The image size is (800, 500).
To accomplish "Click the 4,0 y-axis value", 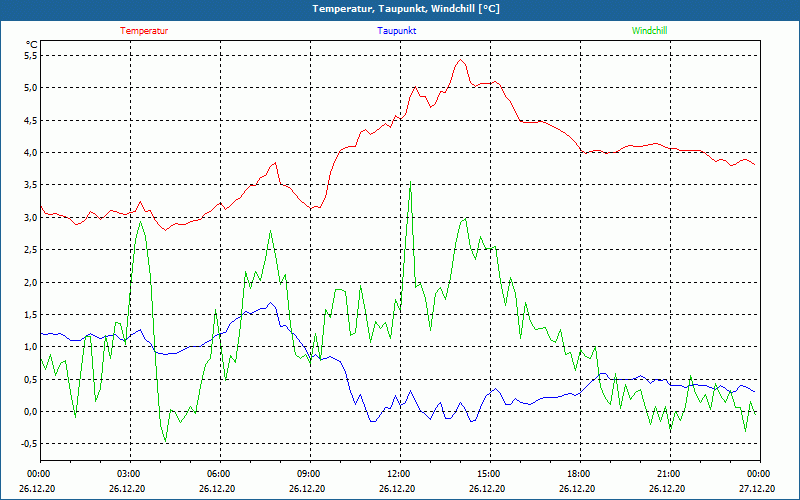I will click(31, 153).
